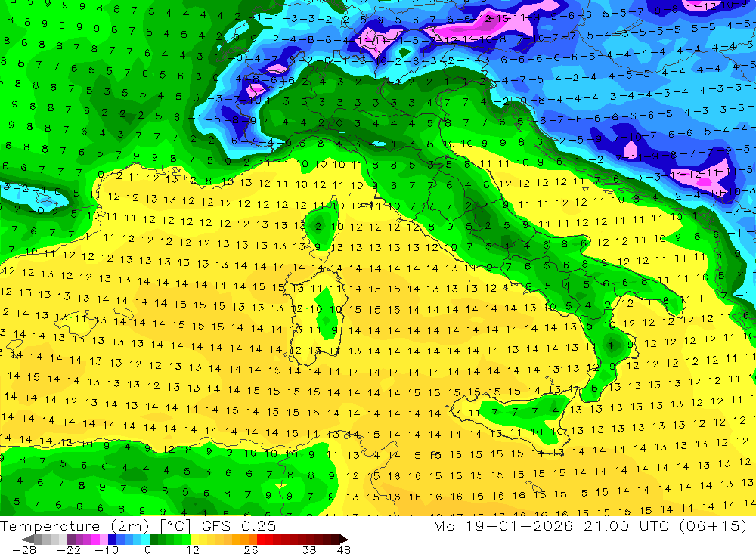Click the orange swatch at 26
Viewport: 756px width, 554px height.
253,539
